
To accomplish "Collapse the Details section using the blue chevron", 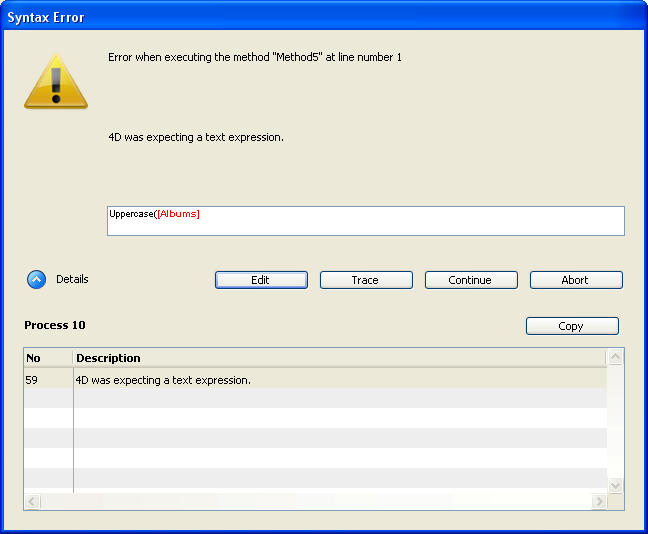I will [36, 280].
